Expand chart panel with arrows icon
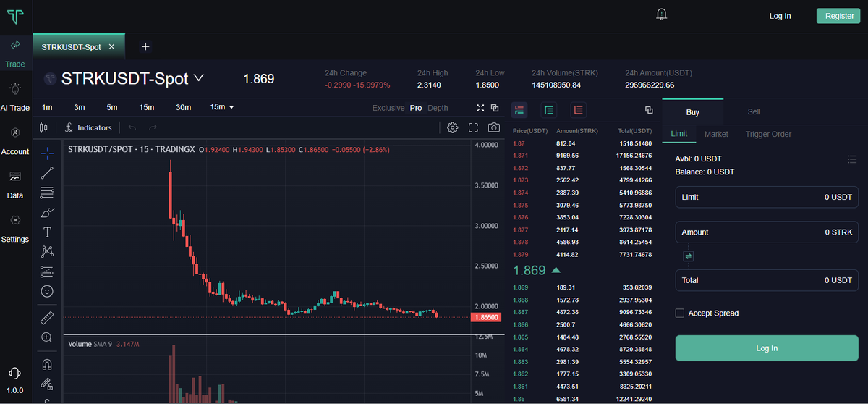Image resolution: width=868 pixels, height=404 pixels. (x=480, y=108)
